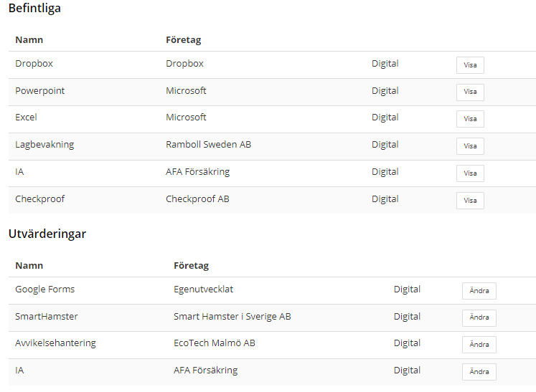The width and height of the screenshot is (536, 392).
Task: Click Ändra for SmartHamster row
Action: coord(479,317)
